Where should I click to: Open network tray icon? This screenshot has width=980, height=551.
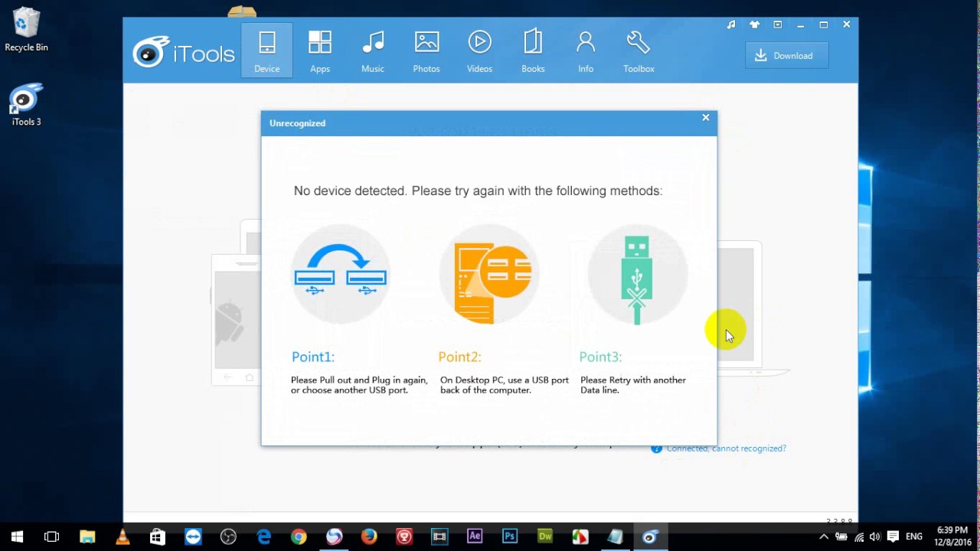point(859,536)
